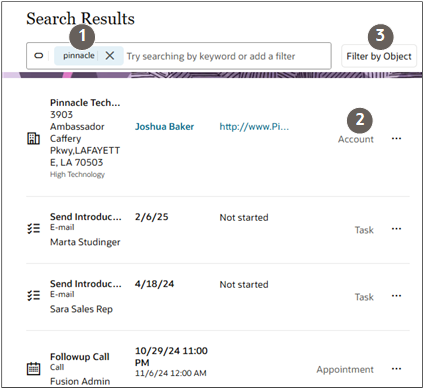The width and height of the screenshot is (424, 389).
Task: Click task icon beside Marta Studinger's task
Action: click(x=33, y=229)
